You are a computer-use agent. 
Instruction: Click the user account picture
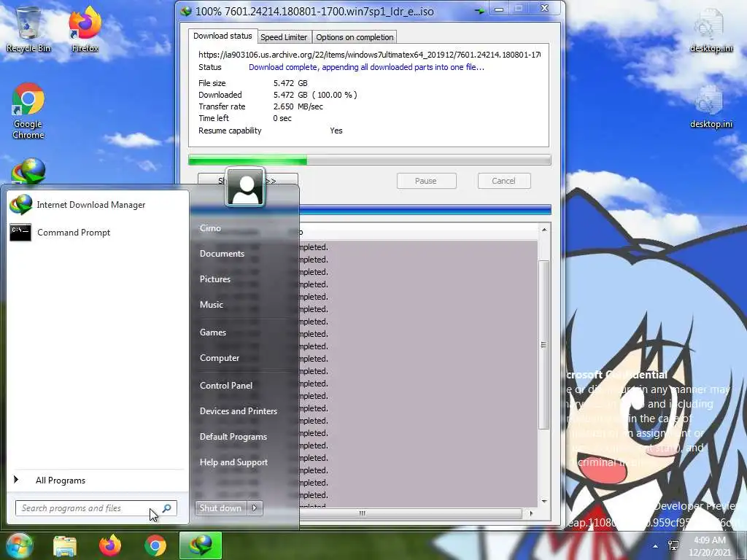pos(245,187)
